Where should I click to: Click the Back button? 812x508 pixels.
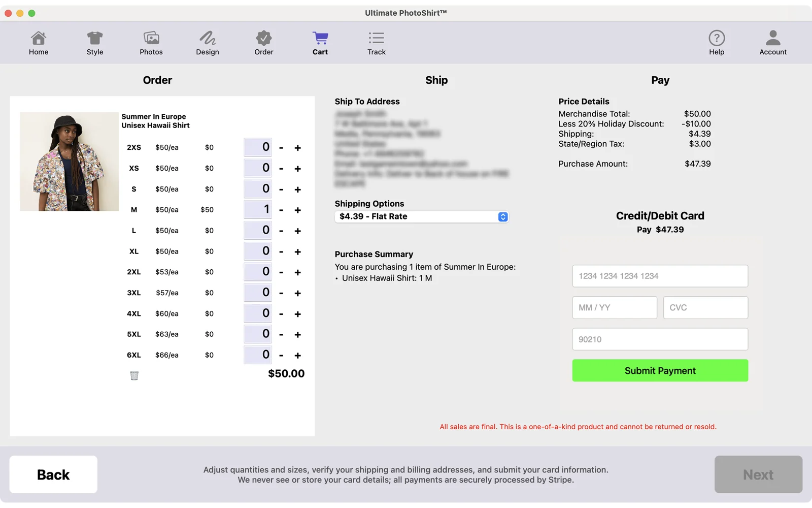coord(53,474)
